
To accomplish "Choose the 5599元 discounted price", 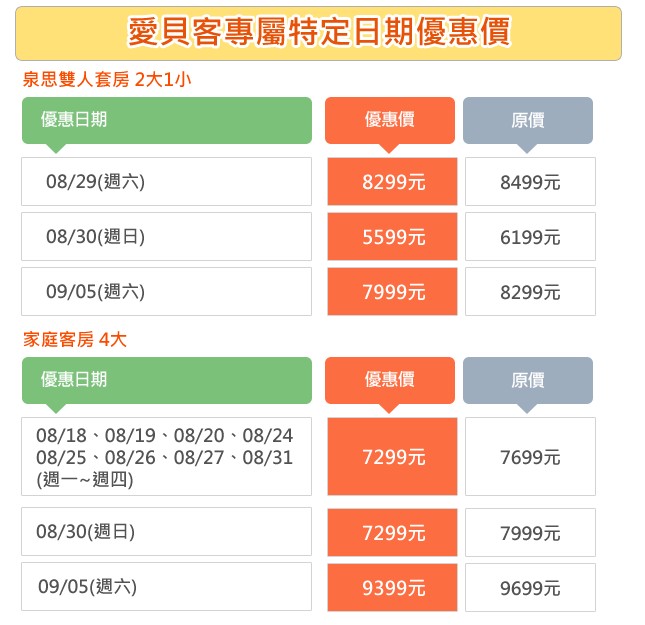I will click(392, 237).
